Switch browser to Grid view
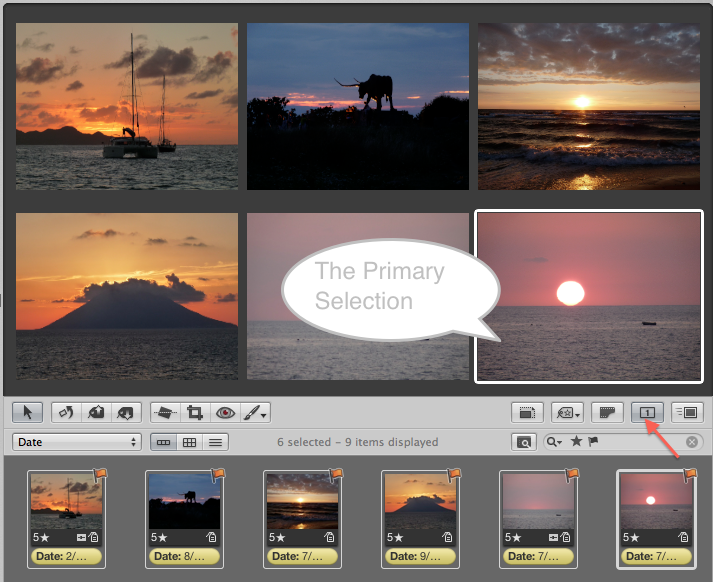Image resolution: width=713 pixels, height=582 pixels. 188,442
